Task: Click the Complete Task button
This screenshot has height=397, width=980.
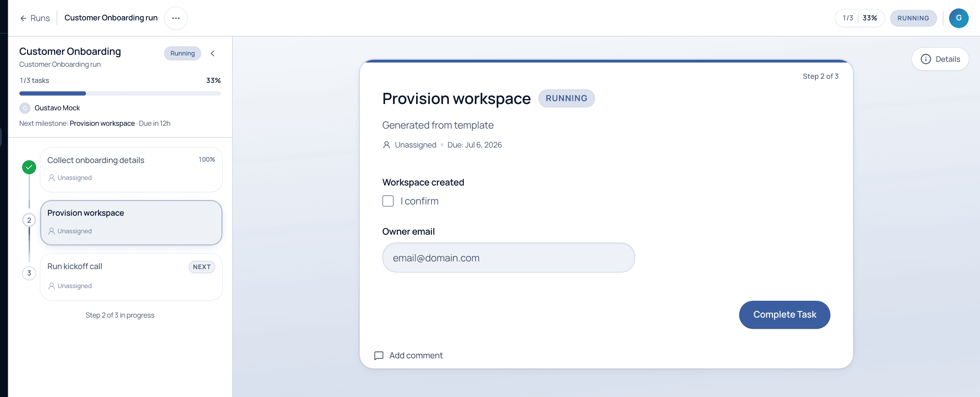Action: tap(784, 314)
